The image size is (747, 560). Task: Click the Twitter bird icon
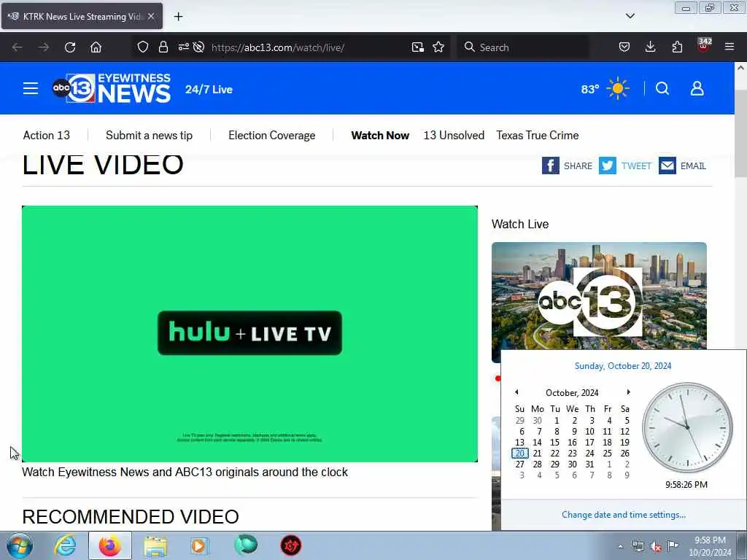tap(608, 166)
